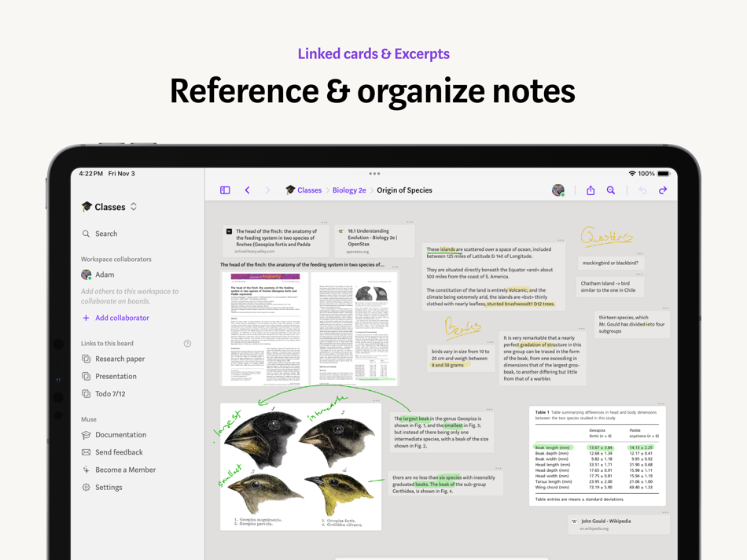
Task: Open options dots on mockingbird note
Action: coord(640,253)
